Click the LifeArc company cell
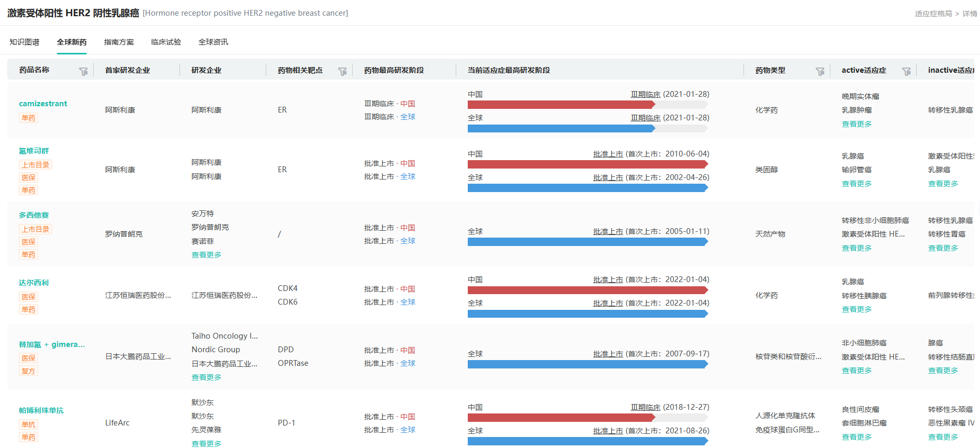 117,423
